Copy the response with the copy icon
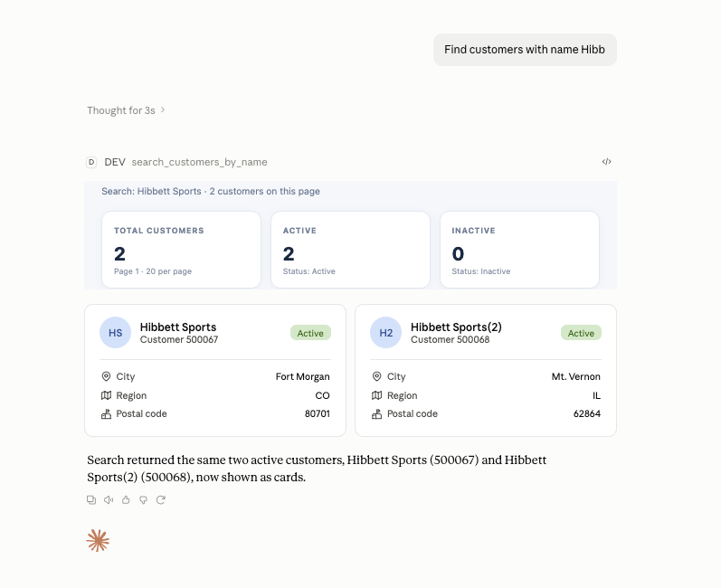This screenshot has height=588, width=721. (91, 499)
